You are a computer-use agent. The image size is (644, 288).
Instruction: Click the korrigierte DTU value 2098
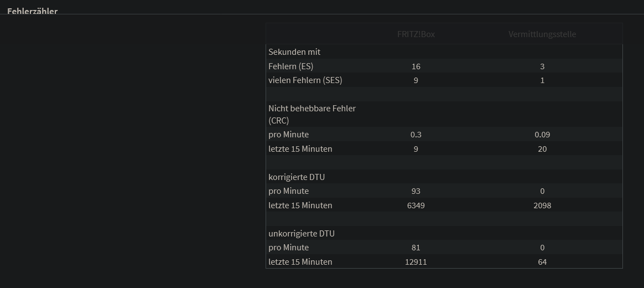point(542,205)
